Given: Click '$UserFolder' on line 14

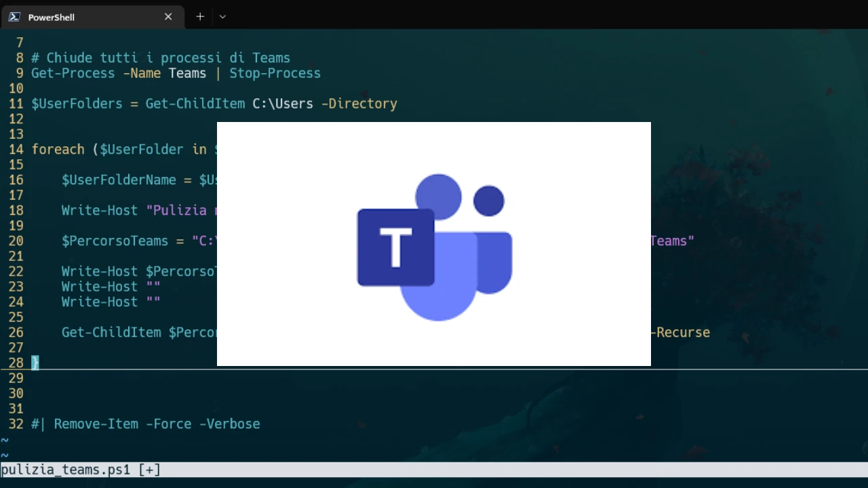Looking at the screenshot, I should click(x=142, y=149).
